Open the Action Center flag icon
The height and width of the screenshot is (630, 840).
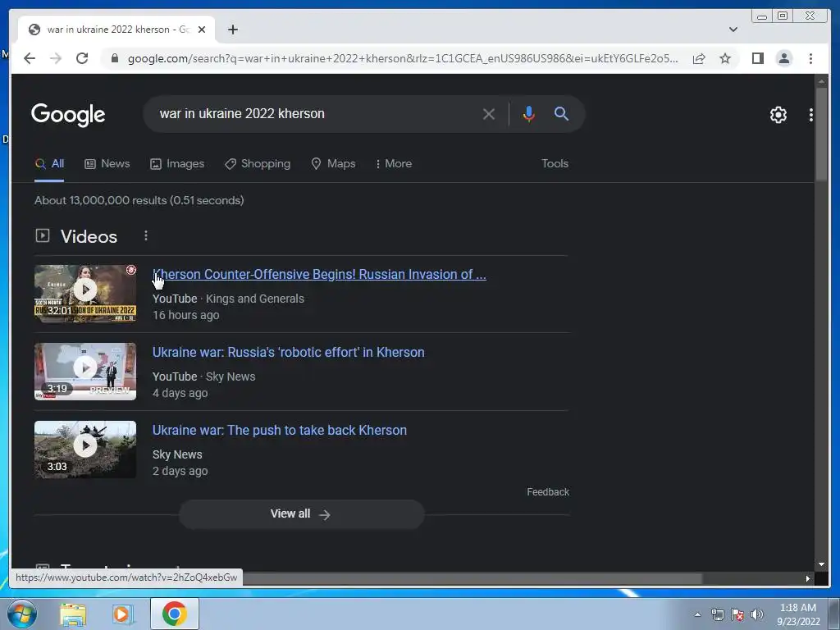point(737,614)
